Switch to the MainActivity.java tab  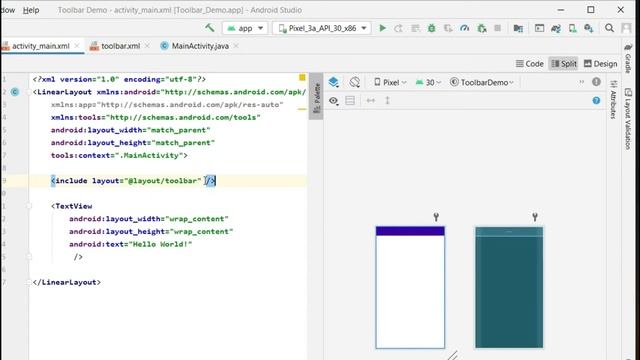point(200,46)
